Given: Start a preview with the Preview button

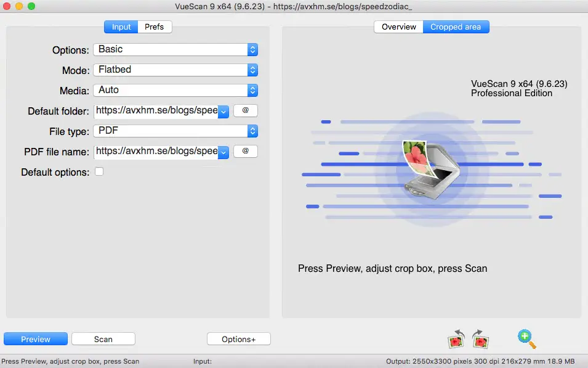Looking at the screenshot, I should (36, 339).
